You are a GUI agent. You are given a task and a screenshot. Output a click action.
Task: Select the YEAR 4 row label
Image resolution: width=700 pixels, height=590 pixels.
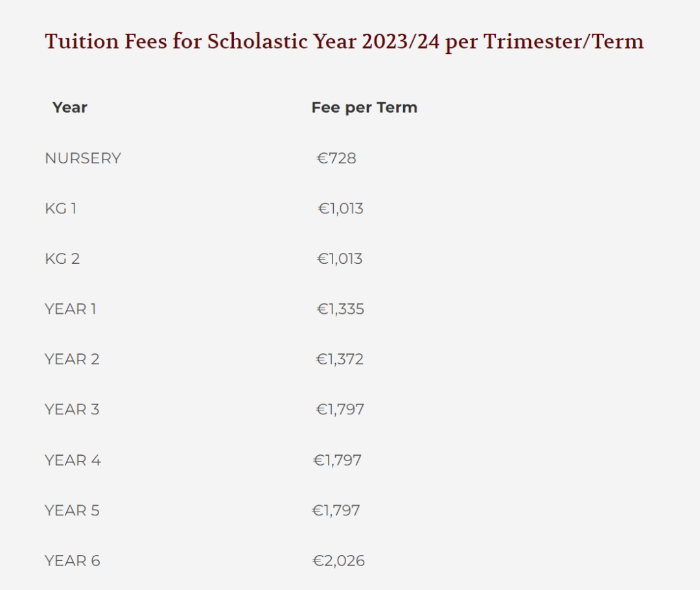pyautogui.click(x=73, y=460)
